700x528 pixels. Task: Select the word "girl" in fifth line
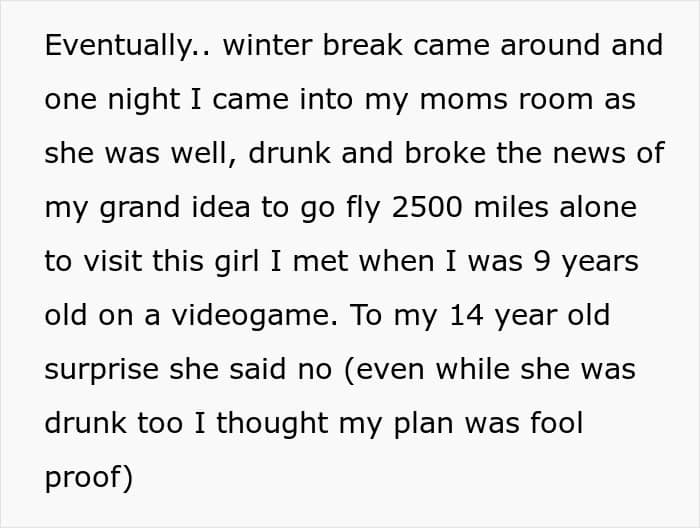[237, 263]
